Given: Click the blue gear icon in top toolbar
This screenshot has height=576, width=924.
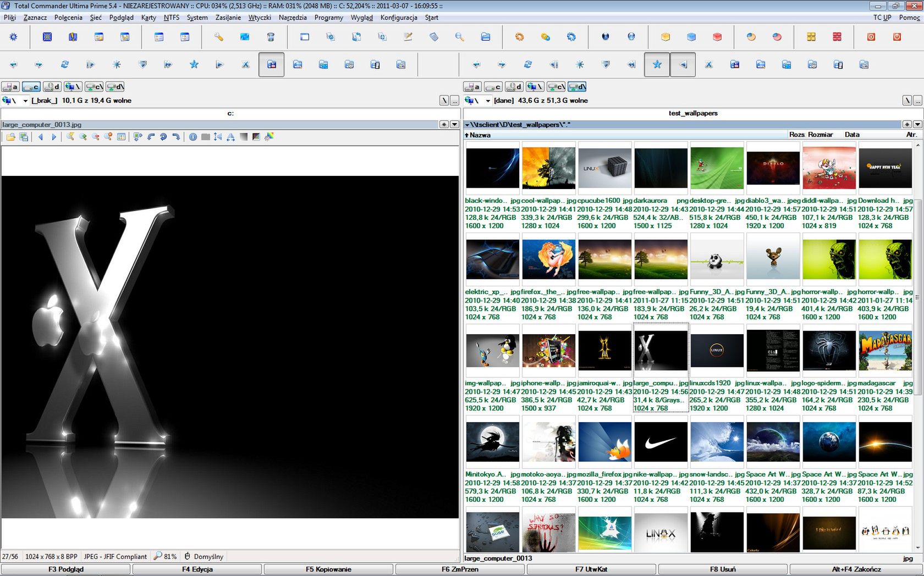Looking at the screenshot, I should pos(13,37).
